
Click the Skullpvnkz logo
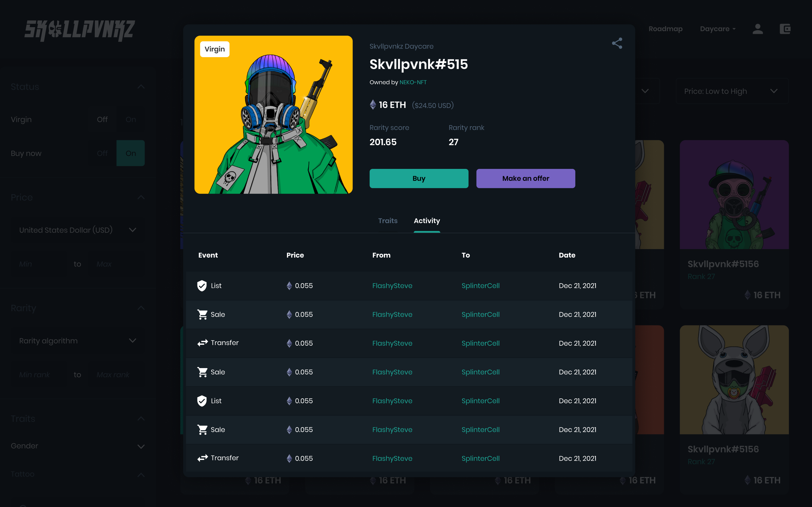point(80,31)
